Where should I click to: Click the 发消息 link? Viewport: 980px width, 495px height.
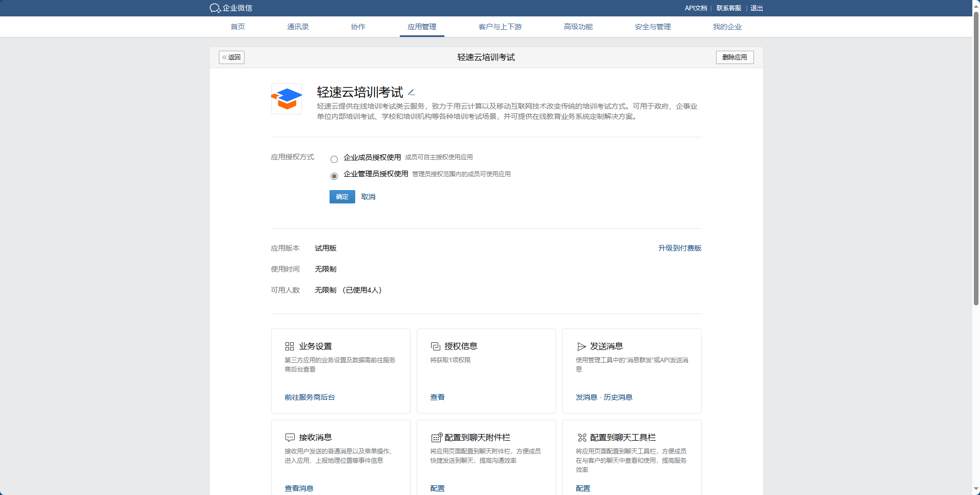587,397
